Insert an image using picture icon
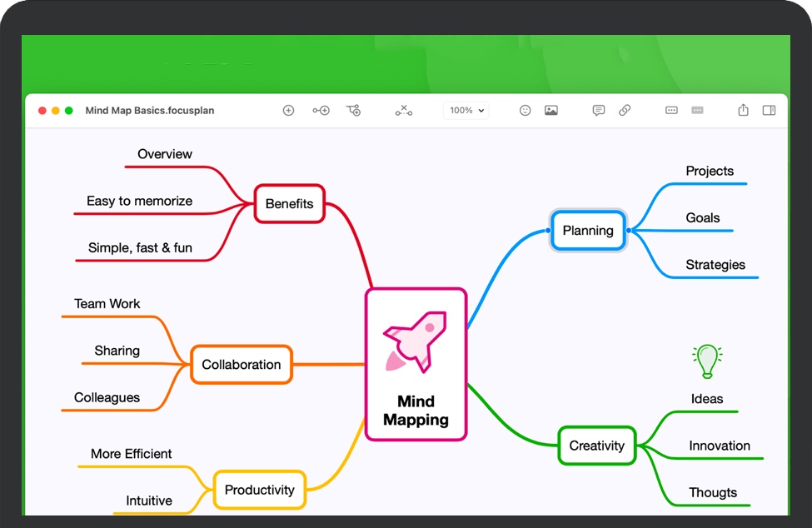Image resolution: width=812 pixels, height=528 pixels. [x=550, y=110]
